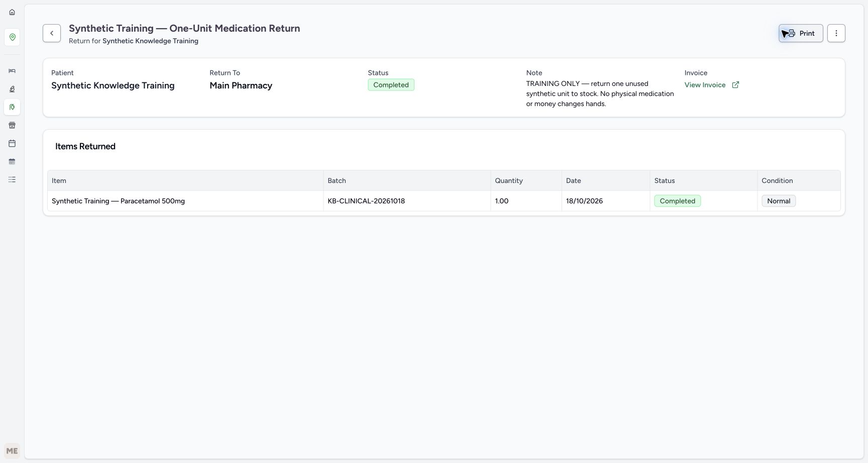Click the Completed status badge in summary card
This screenshot has width=868, height=463.
coord(391,85)
